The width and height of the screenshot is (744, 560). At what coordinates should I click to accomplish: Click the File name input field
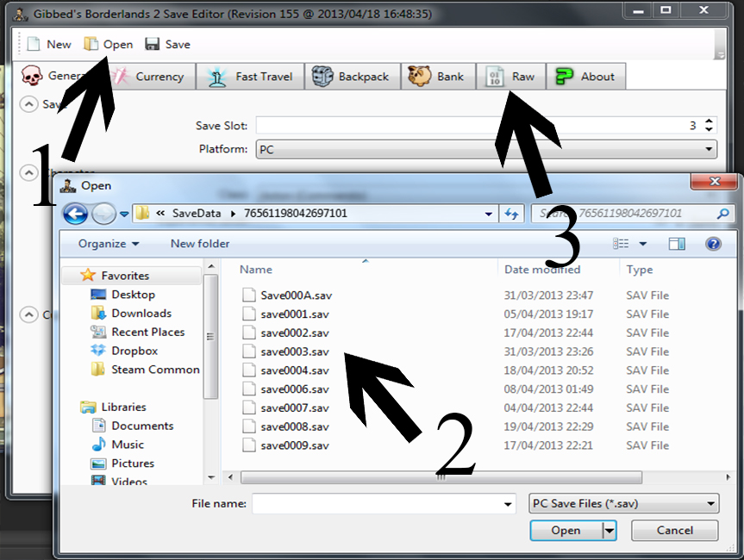(x=379, y=504)
